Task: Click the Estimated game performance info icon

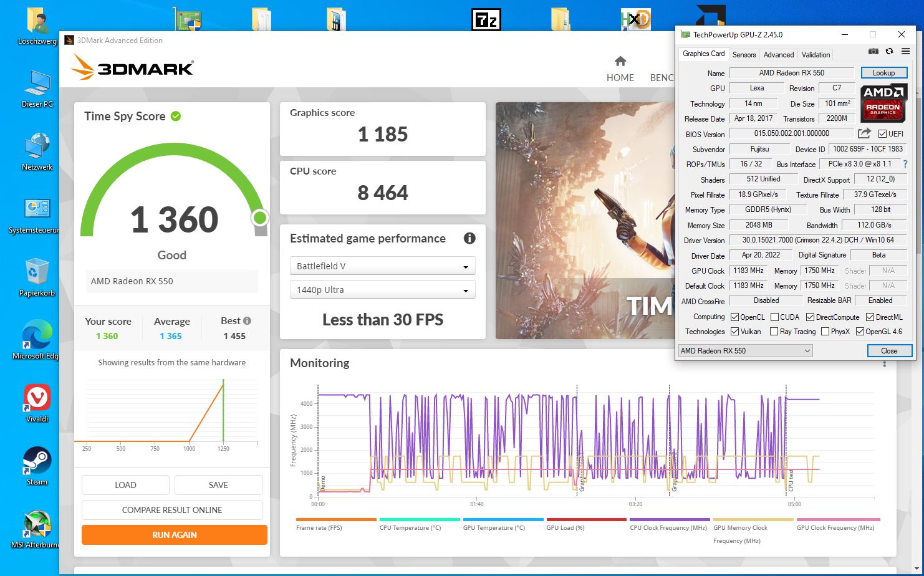Action: tap(469, 238)
